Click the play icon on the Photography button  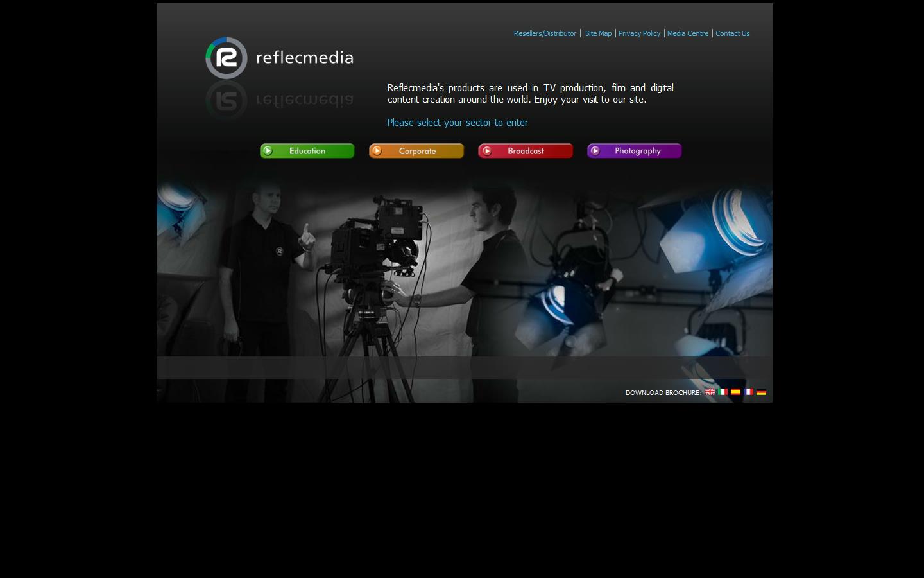click(596, 150)
